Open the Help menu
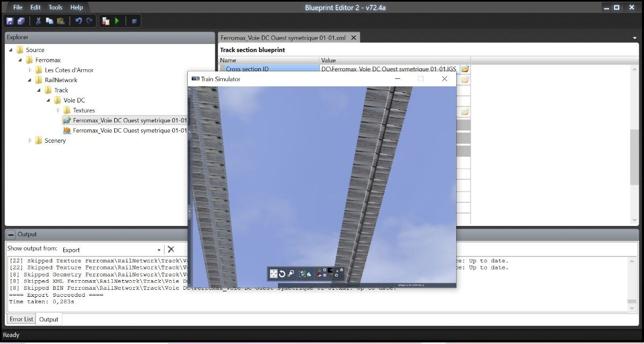Screen dimensions: 644x344 coord(77,8)
